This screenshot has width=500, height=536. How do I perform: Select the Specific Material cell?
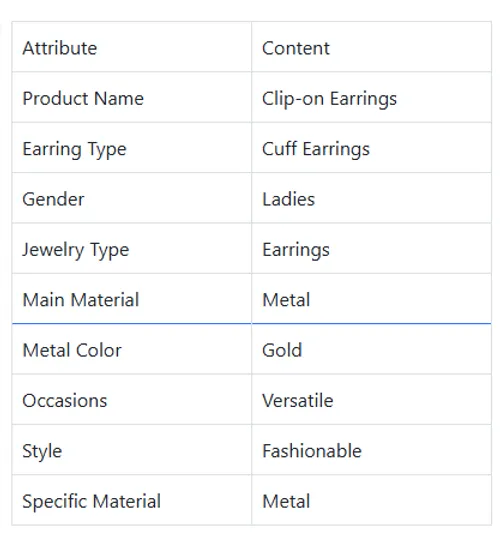click(132, 500)
